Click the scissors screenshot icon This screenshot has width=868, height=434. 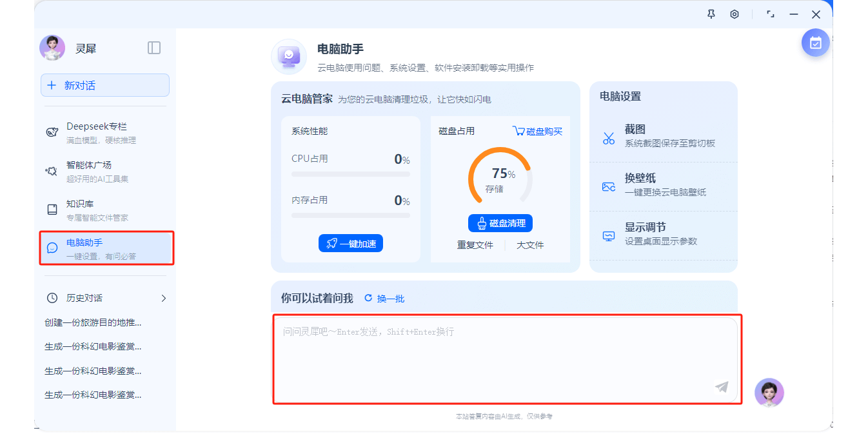pyautogui.click(x=609, y=137)
